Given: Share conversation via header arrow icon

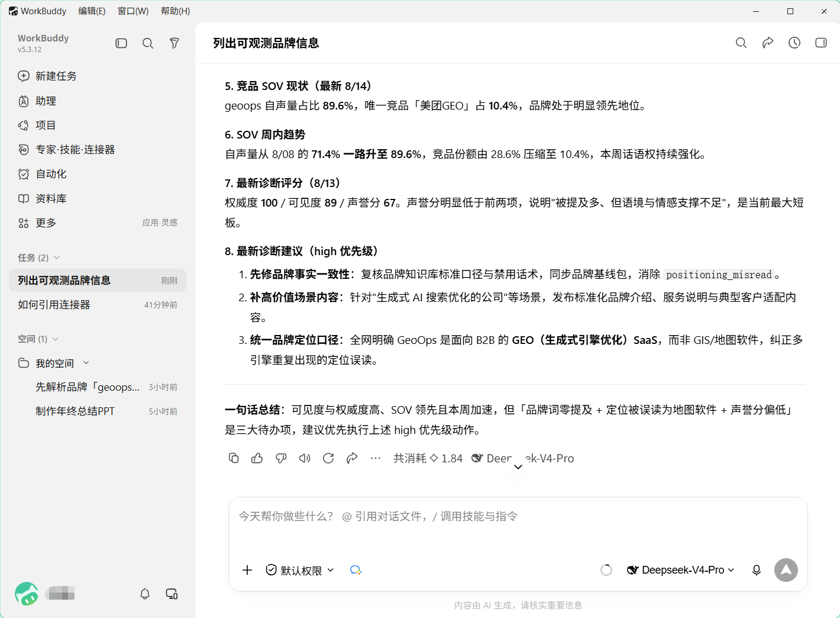Looking at the screenshot, I should point(768,43).
